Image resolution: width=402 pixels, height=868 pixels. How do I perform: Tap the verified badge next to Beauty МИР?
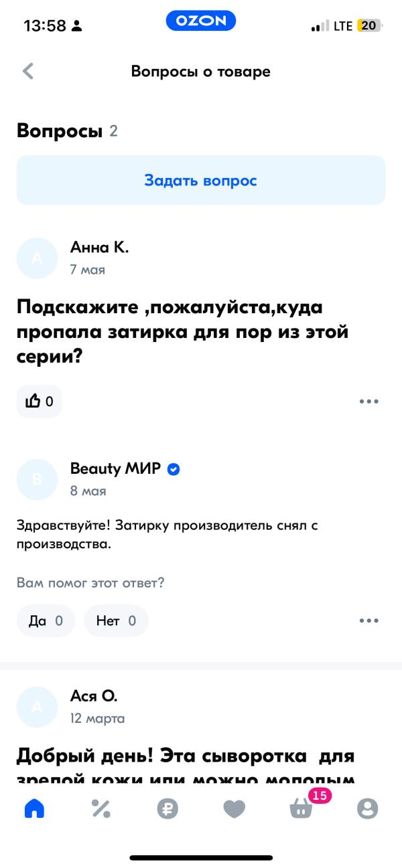point(174,469)
